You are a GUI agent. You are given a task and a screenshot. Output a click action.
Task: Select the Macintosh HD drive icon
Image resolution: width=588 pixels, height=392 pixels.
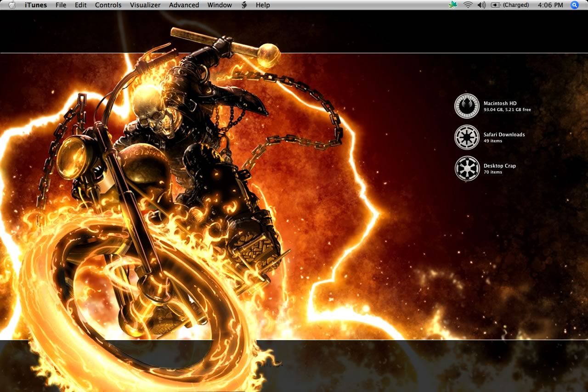point(467,106)
